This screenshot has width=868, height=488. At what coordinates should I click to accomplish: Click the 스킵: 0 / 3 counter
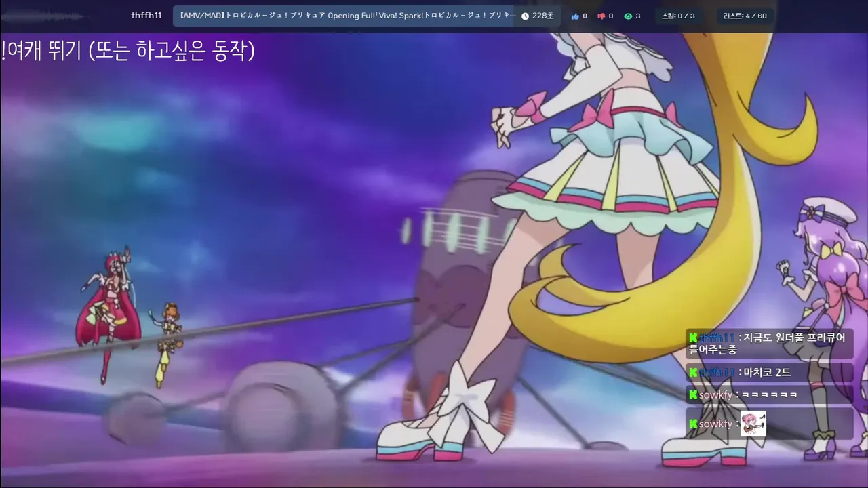(x=678, y=16)
